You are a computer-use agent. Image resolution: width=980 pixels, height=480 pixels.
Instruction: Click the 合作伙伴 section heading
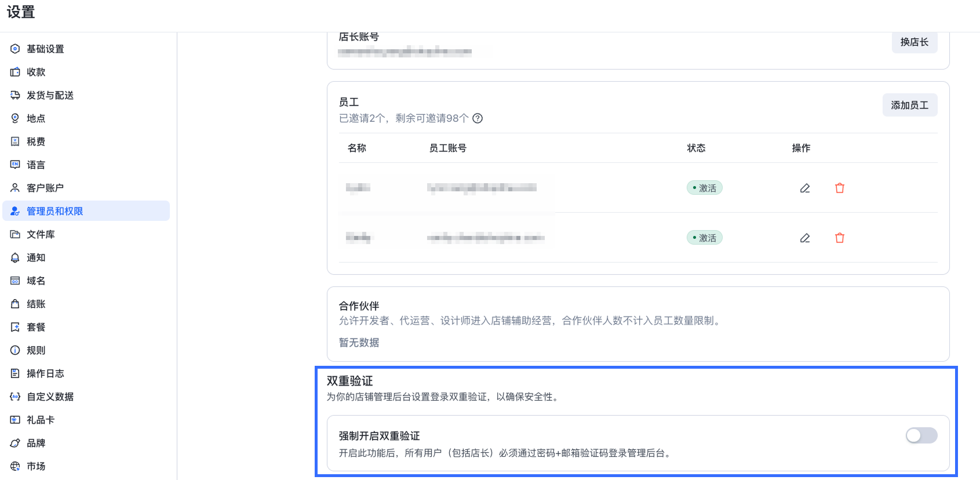pos(359,306)
